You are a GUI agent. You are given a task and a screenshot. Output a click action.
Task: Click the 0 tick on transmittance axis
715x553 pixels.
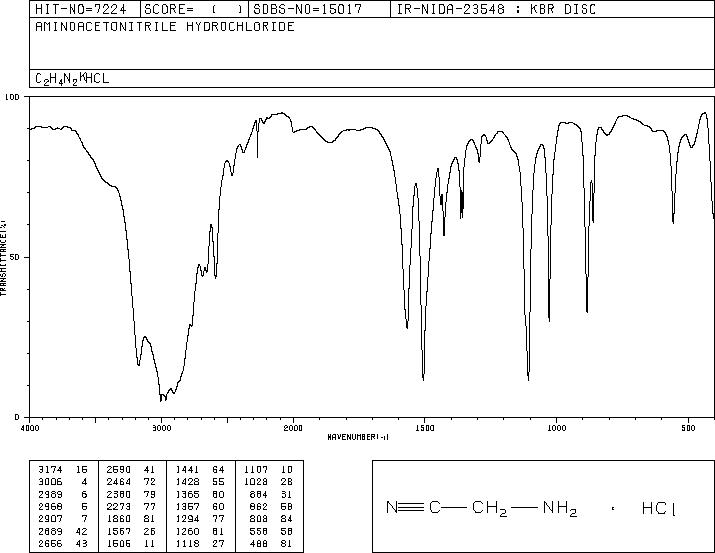tap(17, 417)
